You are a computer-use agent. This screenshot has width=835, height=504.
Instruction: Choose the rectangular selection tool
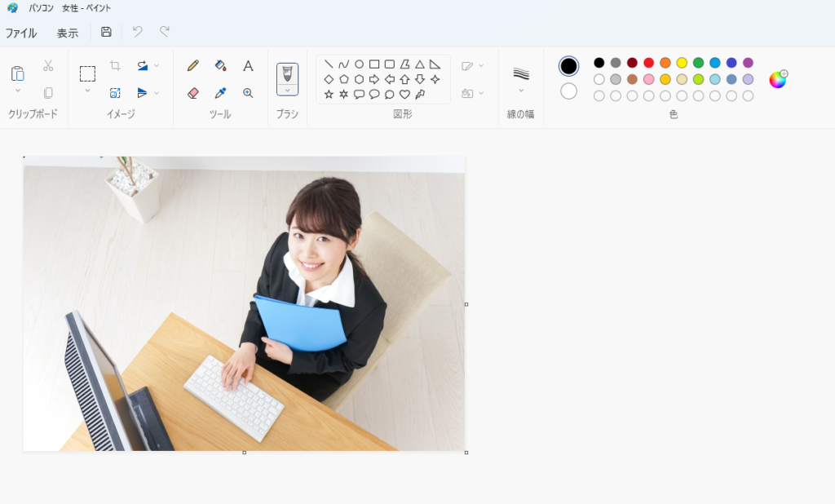coord(87,73)
